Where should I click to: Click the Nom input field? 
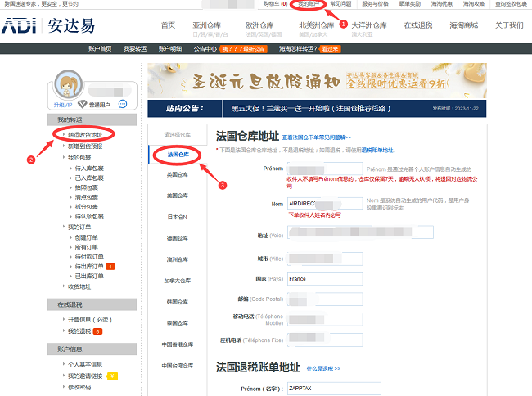(313, 203)
